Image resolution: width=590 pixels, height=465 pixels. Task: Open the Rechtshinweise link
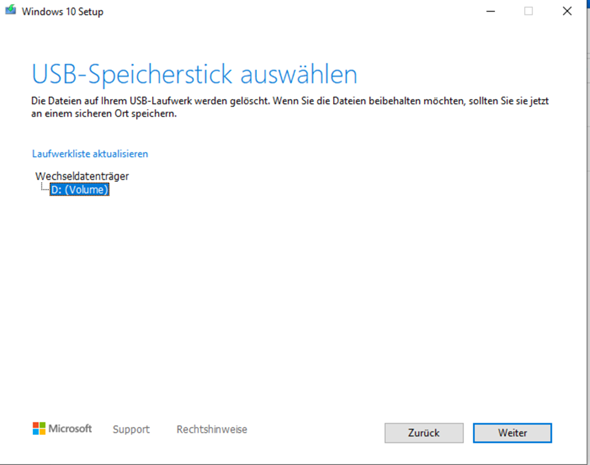212,429
